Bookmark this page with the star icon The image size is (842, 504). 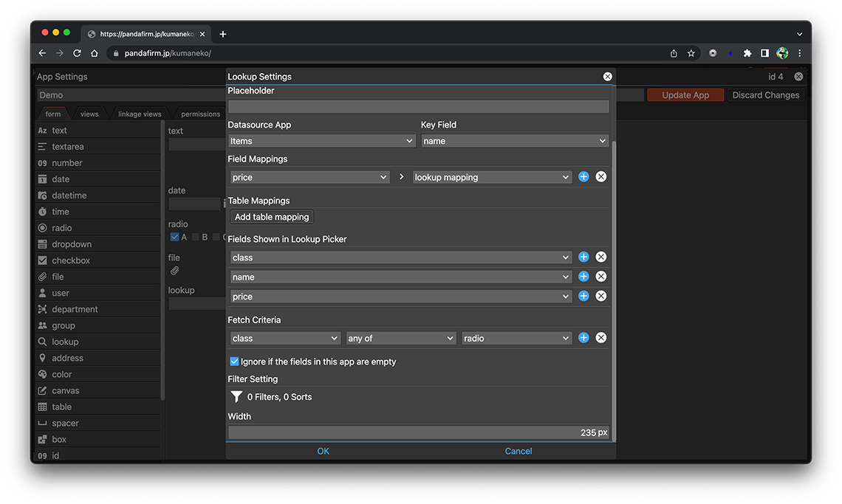[691, 53]
